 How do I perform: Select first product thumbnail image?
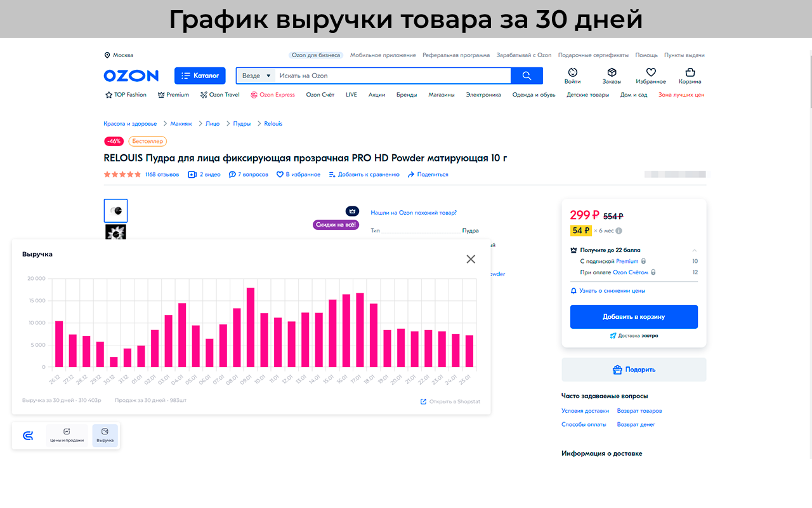115,211
